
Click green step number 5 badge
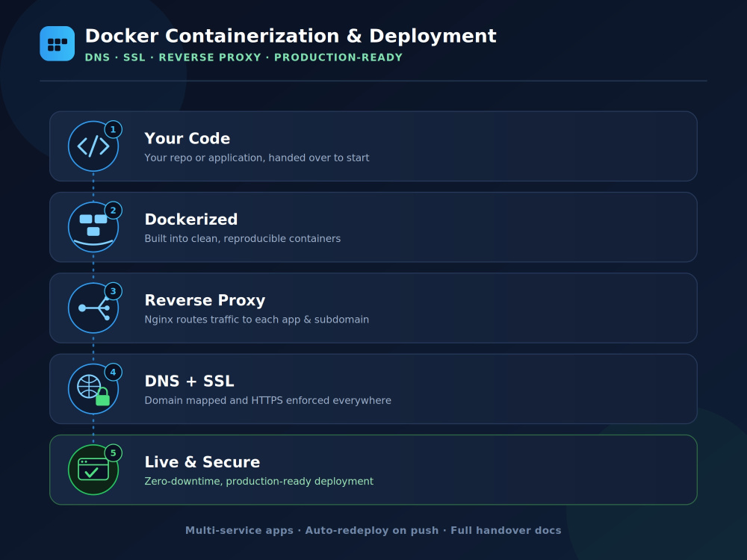(114, 453)
